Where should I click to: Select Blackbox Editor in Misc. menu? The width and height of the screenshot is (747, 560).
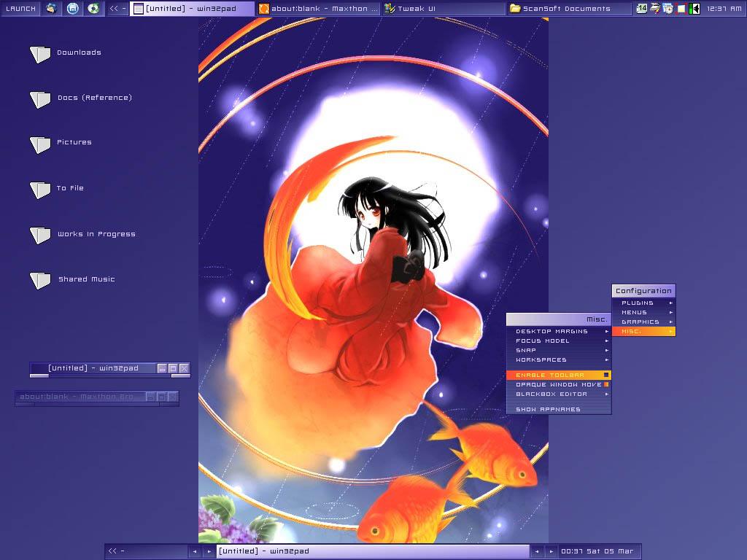(559, 394)
